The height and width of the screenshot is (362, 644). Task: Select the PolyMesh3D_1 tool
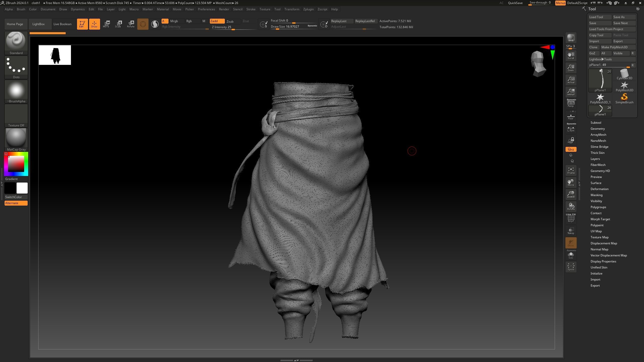point(600,99)
